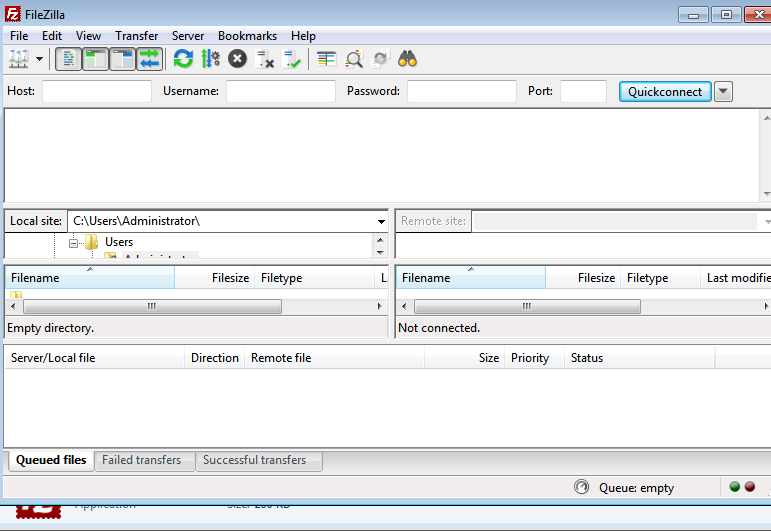Click the Quickconnect button
Screen dimensions: 771x531
point(665,91)
